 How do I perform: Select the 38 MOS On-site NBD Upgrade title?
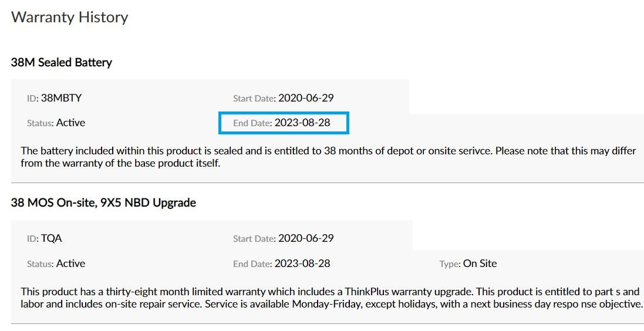pos(103,203)
